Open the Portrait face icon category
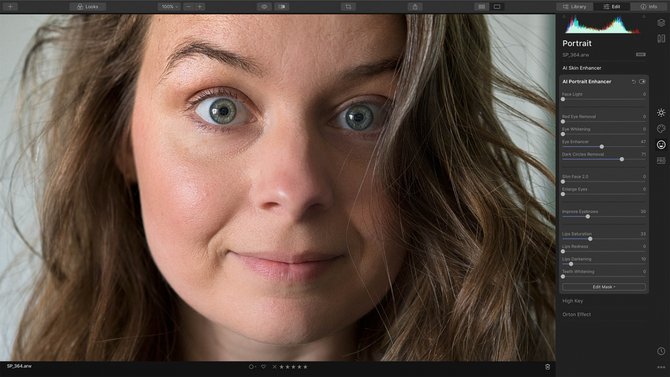 (x=661, y=144)
